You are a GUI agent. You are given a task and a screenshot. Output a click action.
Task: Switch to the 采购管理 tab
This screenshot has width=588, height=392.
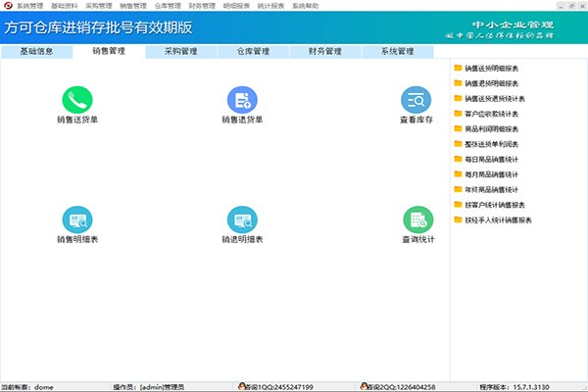tap(180, 51)
